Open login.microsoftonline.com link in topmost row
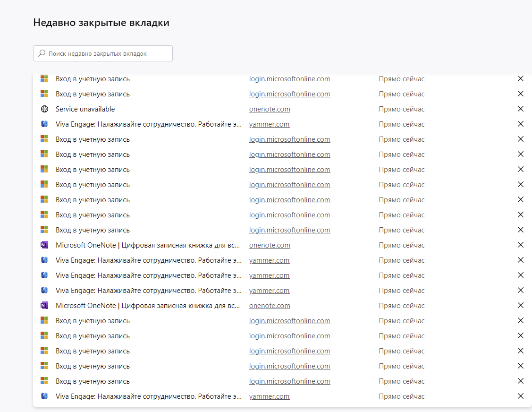 pyautogui.click(x=289, y=79)
